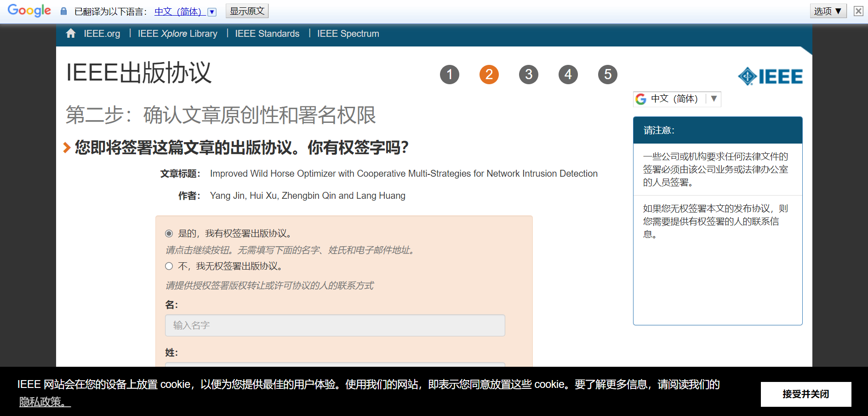Go to step 5 circle
868x416 pixels.
[608, 75]
